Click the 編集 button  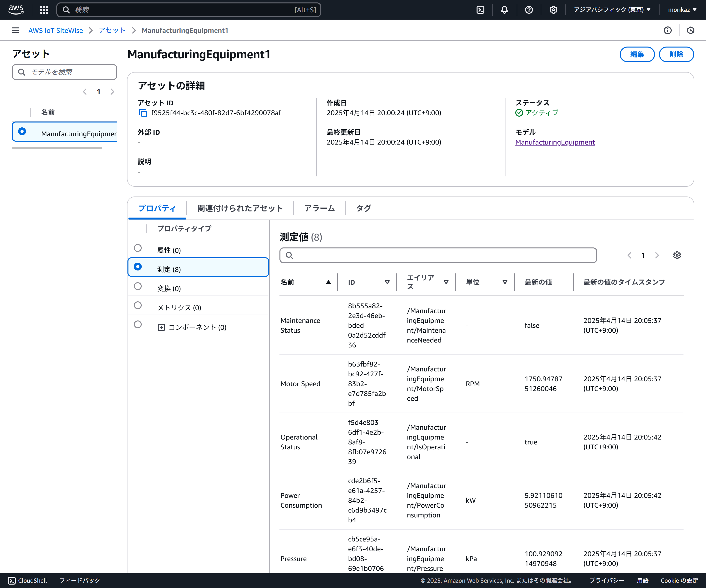(x=637, y=54)
